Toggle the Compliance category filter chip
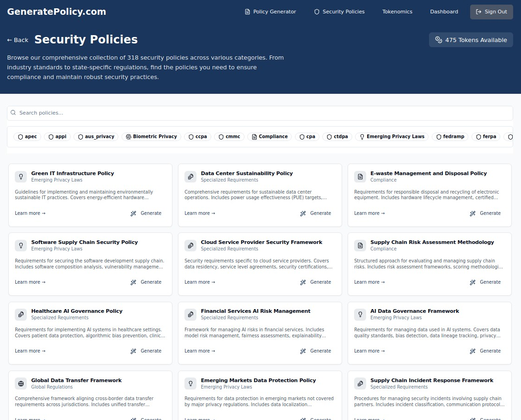The height and width of the screenshot is (420, 521). (x=270, y=137)
